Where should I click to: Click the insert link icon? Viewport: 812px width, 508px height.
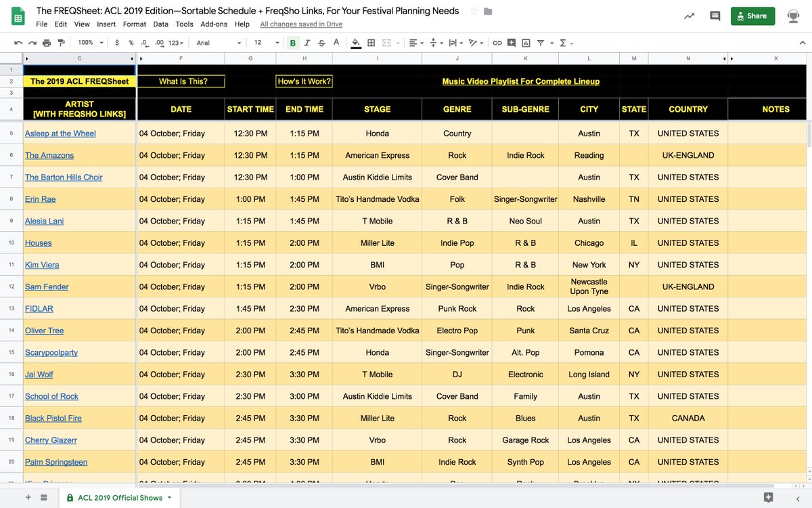pos(497,43)
